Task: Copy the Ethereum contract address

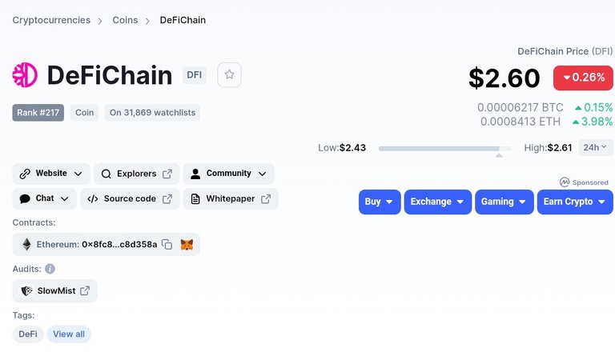Action: (167, 244)
